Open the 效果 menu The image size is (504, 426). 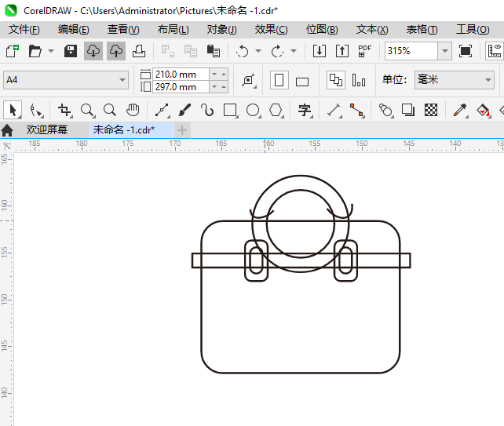coord(270,29)
